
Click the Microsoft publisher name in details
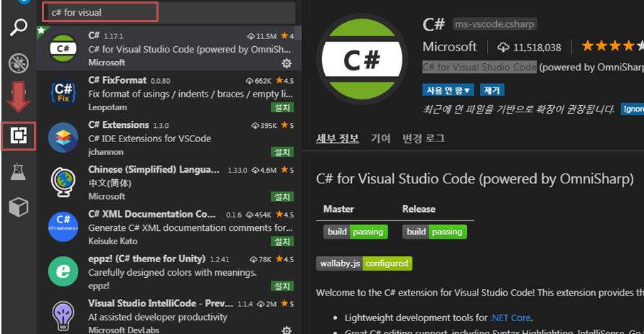tap(450, 47)
